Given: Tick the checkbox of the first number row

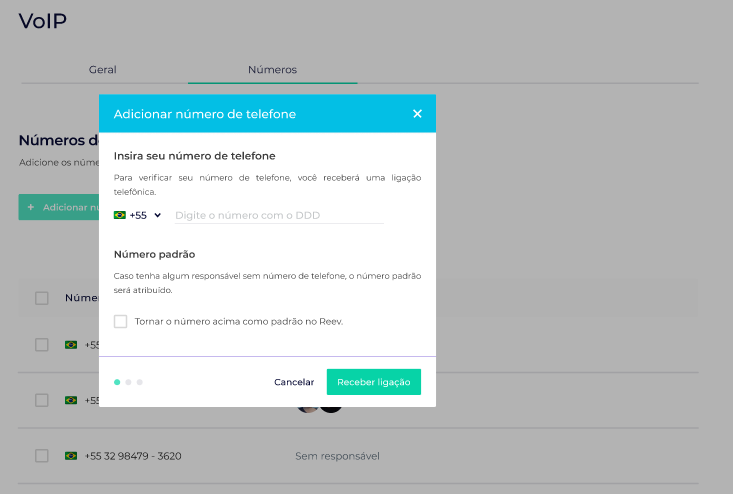Looking at the screenshot, I should pos(42,345).
